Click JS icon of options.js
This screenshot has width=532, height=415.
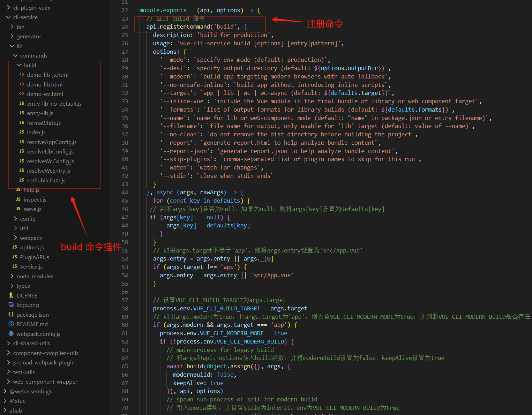(x=15, y=247)
